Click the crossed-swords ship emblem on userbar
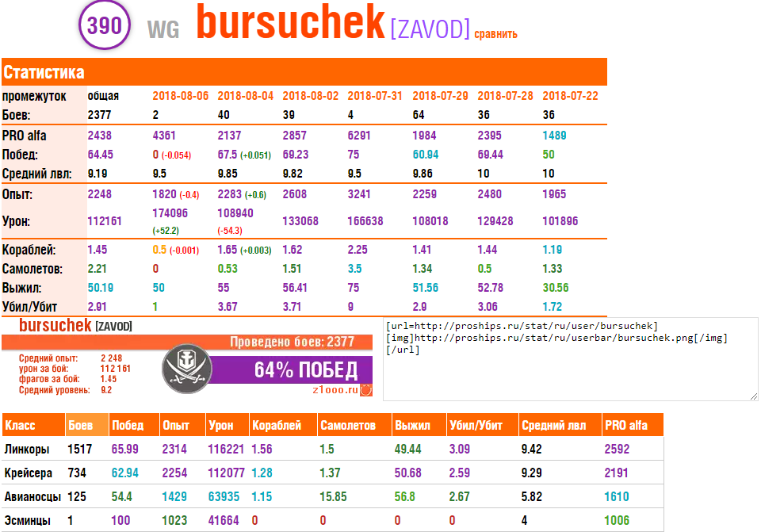The width and height of the screenshot is (761, 532). point(187,369)
